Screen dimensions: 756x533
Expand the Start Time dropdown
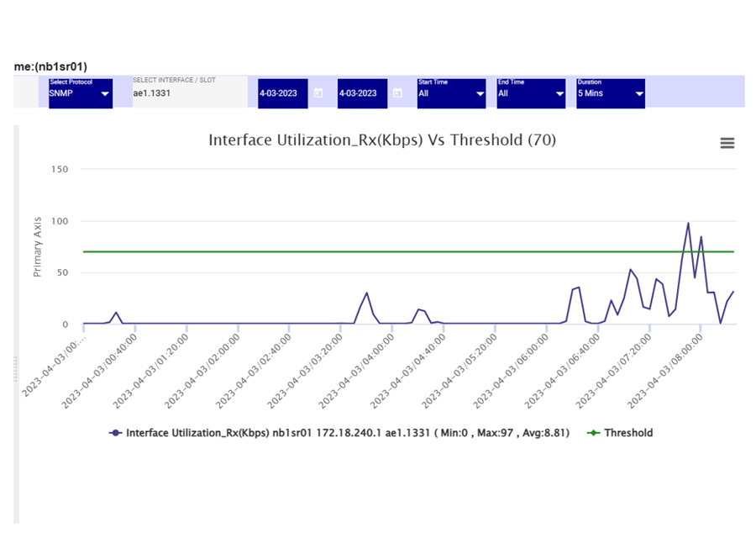tap(451, 93)
